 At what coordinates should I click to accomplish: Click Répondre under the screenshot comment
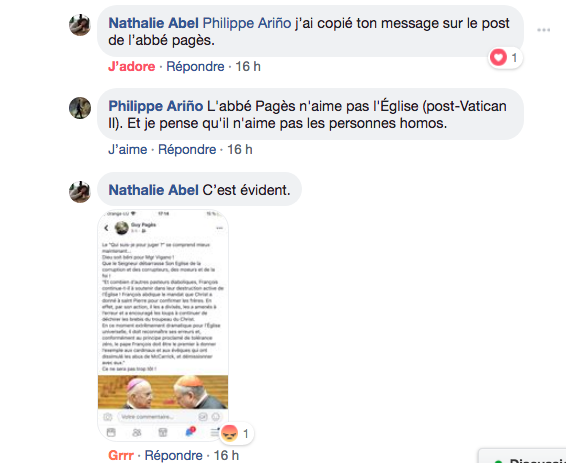174,455
